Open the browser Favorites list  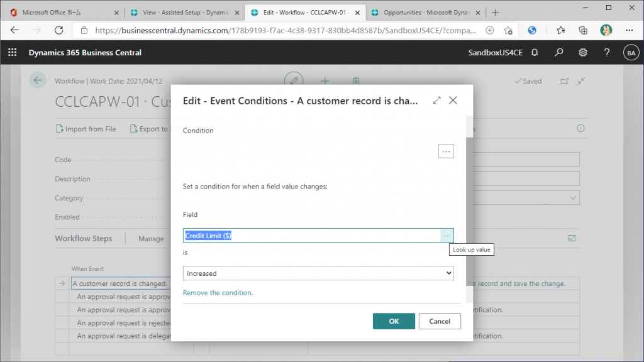coord(560,30)
